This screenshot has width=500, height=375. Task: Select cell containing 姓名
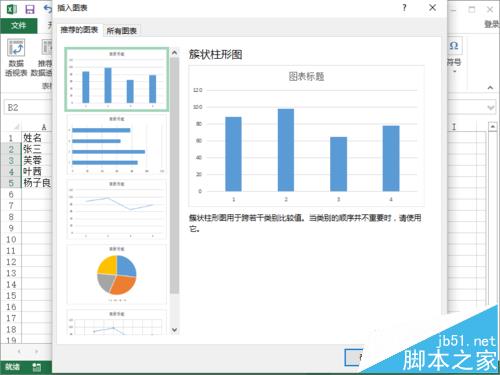[x=37, y=137]
